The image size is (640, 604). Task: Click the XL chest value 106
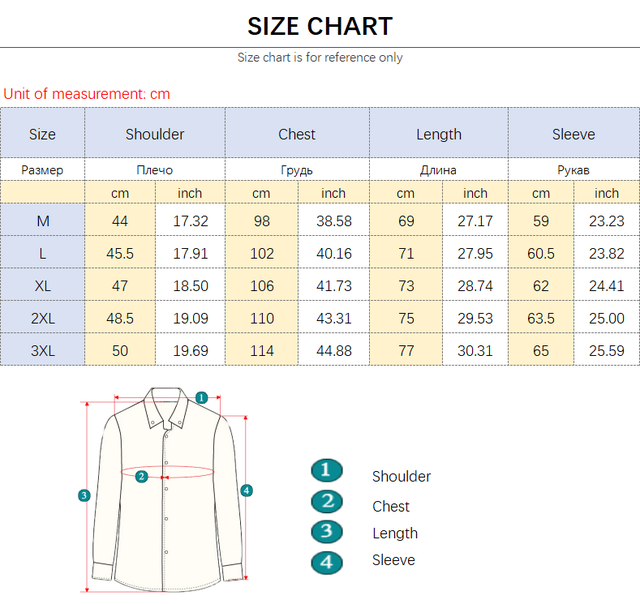(x=262, y=286)
